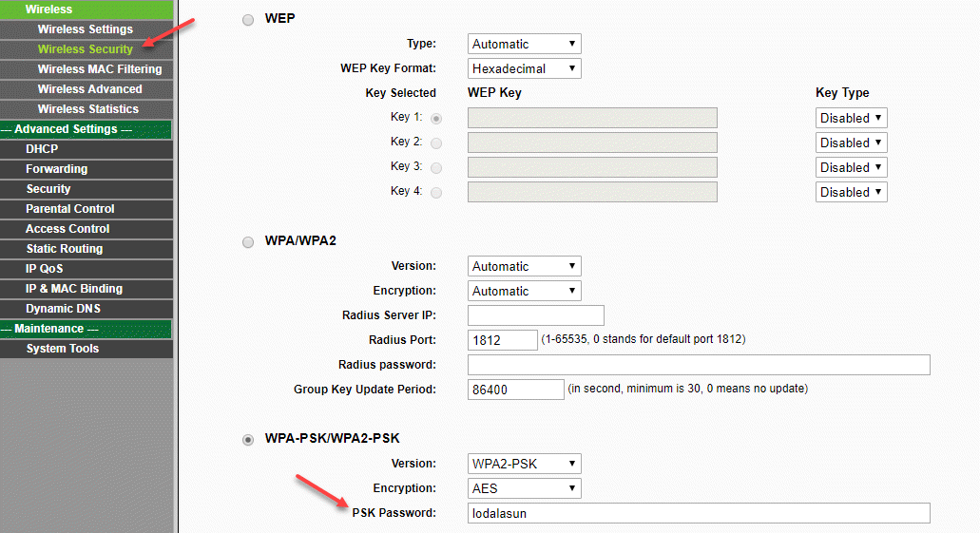Viewport: 980px width, 533px height.
Task: Click into the PSK Password field
Action: tap(699, 513)
